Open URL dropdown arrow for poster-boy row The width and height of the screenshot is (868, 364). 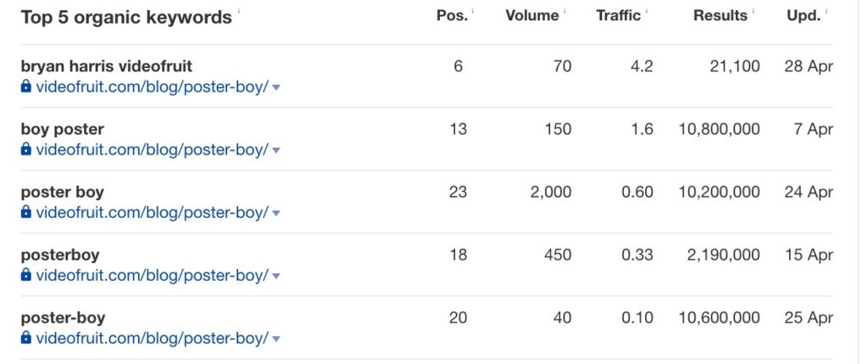click(x=276, y=338)
